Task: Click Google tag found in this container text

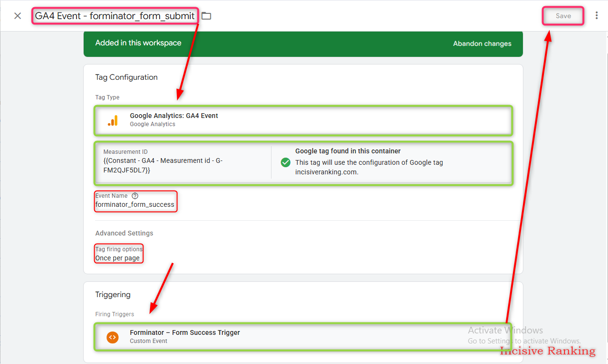Action: 348,151
